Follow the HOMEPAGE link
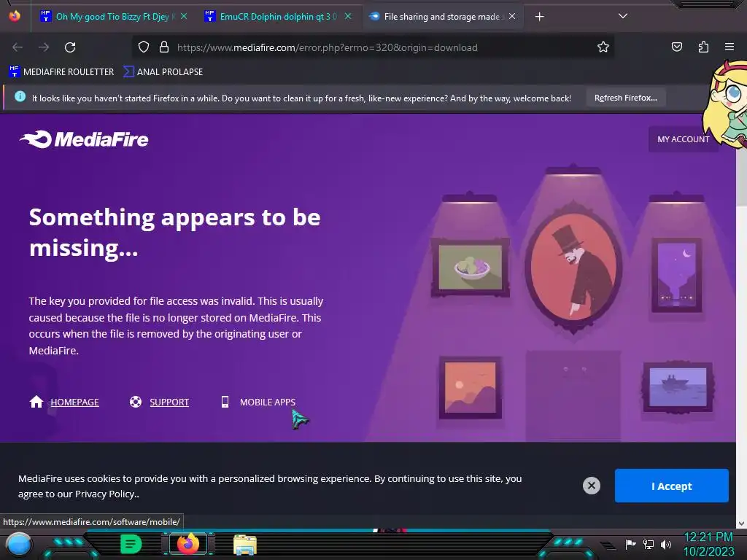The width and height of the screenshot is (747, 560). 75,402
